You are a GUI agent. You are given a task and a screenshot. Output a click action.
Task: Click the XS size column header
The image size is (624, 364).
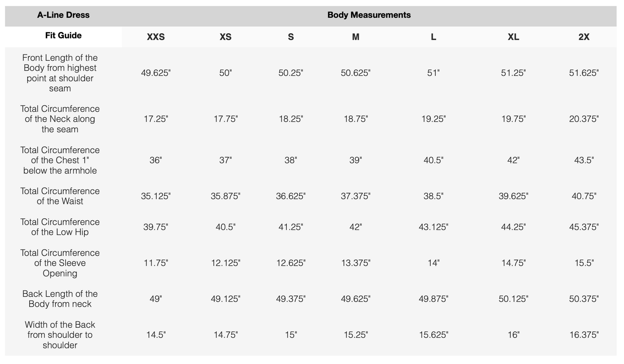tap(225, 37)
